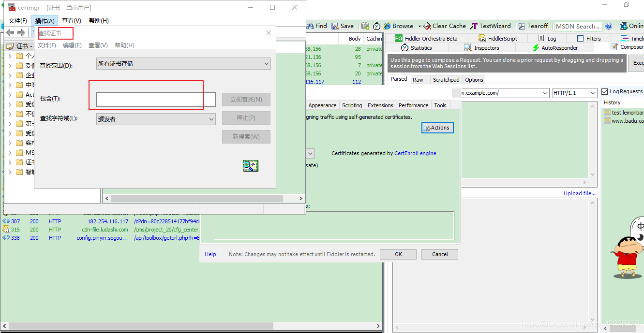
Task: Open the HTTP/1.1 version dropdown
Action: [575, 93]
